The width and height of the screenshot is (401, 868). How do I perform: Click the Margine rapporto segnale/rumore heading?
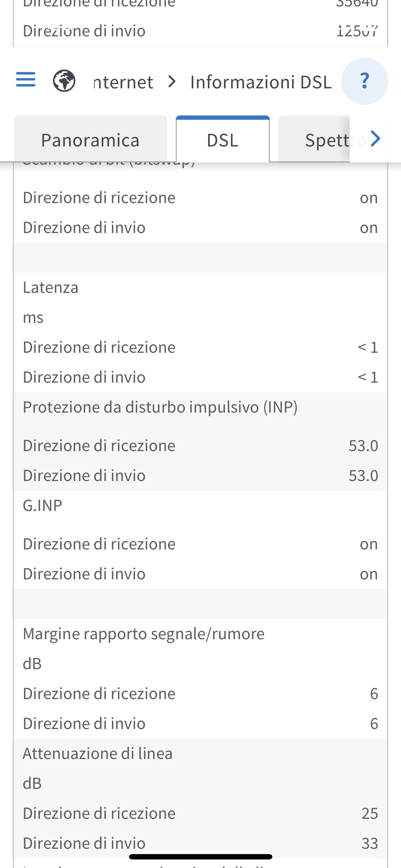click(x=144, y=634)
